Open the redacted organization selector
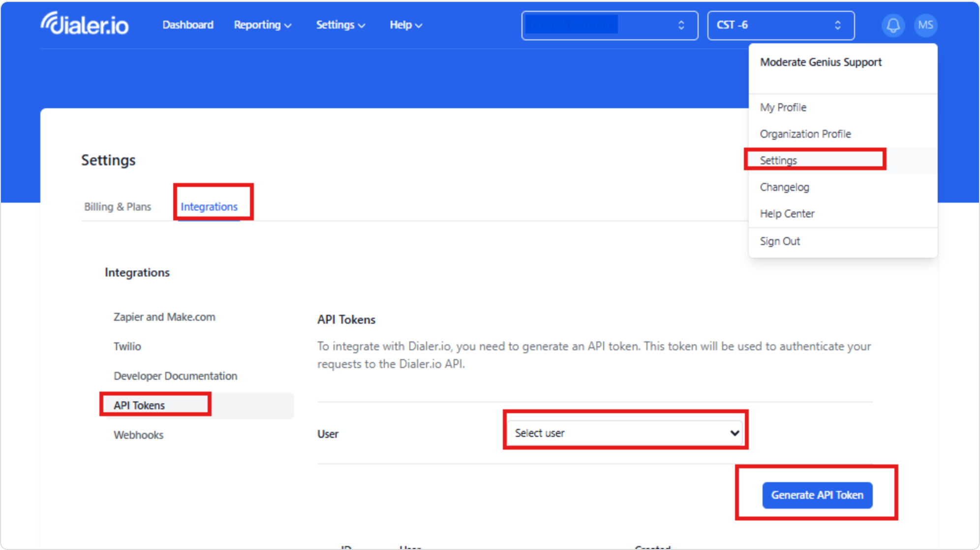The width and height of the screenshot is (980, 550). (x=609, y=25)
